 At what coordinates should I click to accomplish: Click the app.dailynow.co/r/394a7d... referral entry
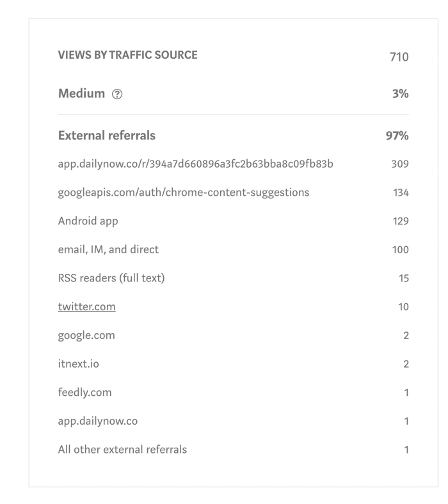coord(195,164)
